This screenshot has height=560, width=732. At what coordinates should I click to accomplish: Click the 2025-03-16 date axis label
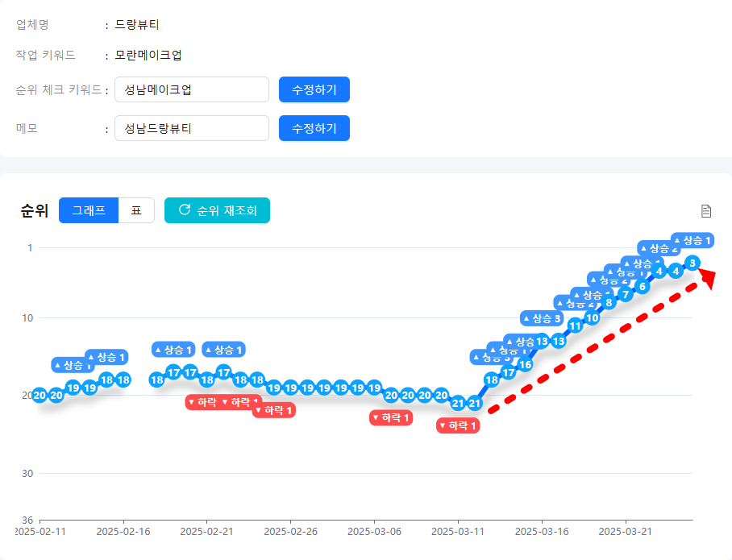pyautogui.click(x=542, y=532)
